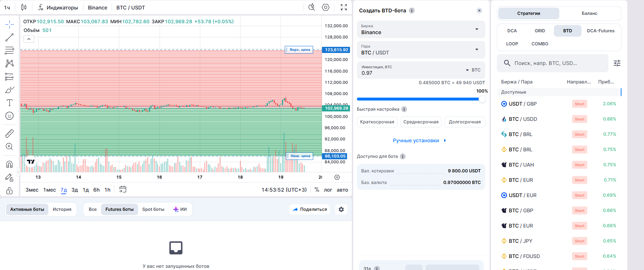Select the COMBO strategy tab
This screenshot has height=270, width=644.
click(x=540, y=44)
